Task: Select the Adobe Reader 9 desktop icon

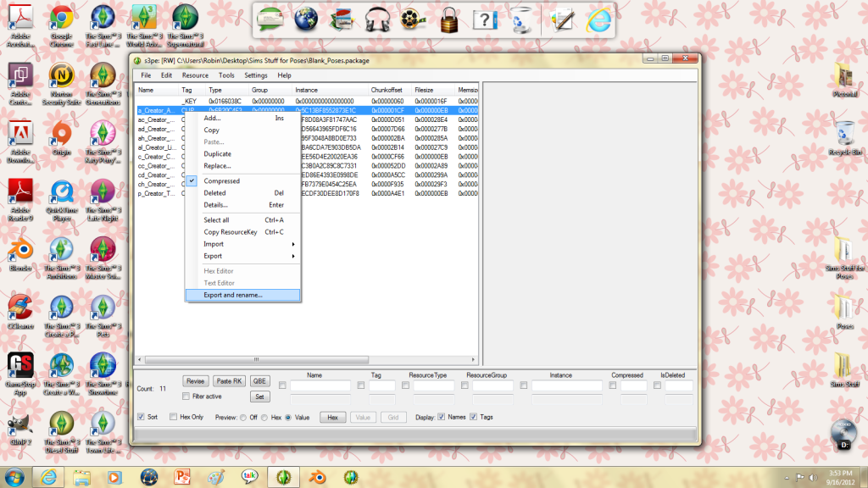Action: [x=20, y=200]
